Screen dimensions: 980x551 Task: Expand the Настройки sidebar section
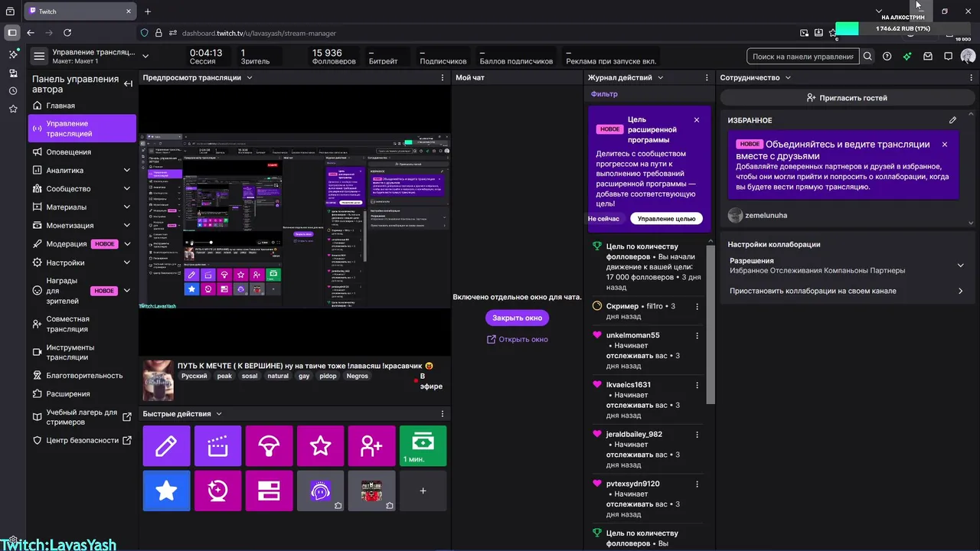coord(127,262)
